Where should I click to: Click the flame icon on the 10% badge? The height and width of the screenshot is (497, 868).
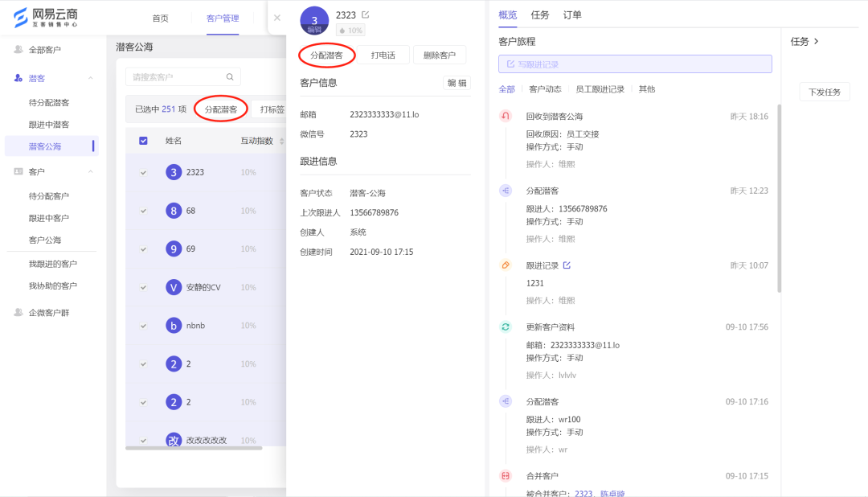(x=341, y=30)
